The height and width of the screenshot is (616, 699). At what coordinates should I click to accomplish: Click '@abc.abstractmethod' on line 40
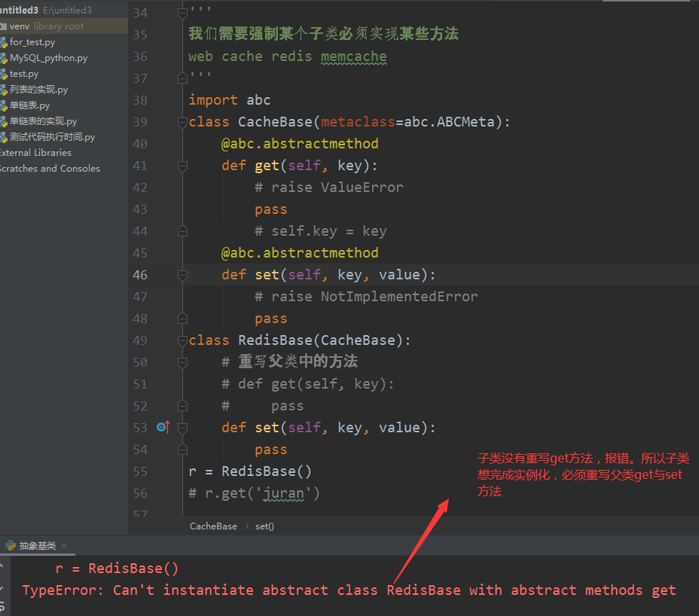tap(300, 144)
